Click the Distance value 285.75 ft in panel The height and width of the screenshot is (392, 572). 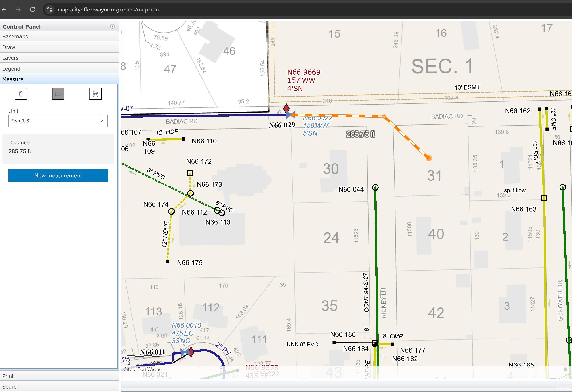click(20, 151)
